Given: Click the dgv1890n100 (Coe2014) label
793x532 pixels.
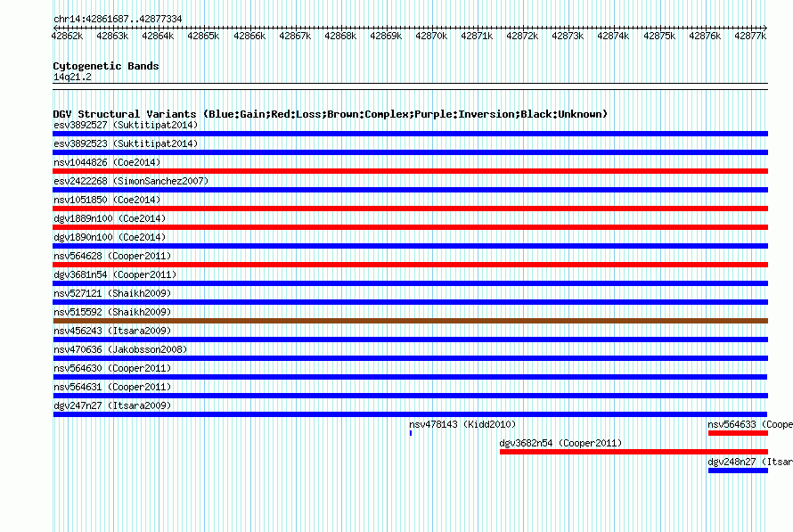Looking at the screenshot, I should pos(110,237).
